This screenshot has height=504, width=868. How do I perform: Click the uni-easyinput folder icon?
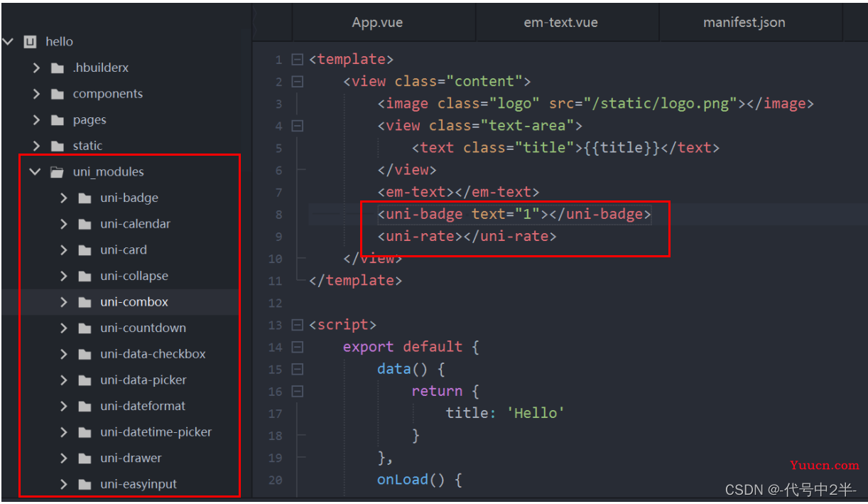pos(85,484)
